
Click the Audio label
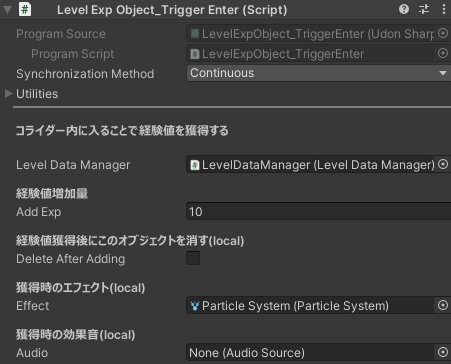[32, 353]
